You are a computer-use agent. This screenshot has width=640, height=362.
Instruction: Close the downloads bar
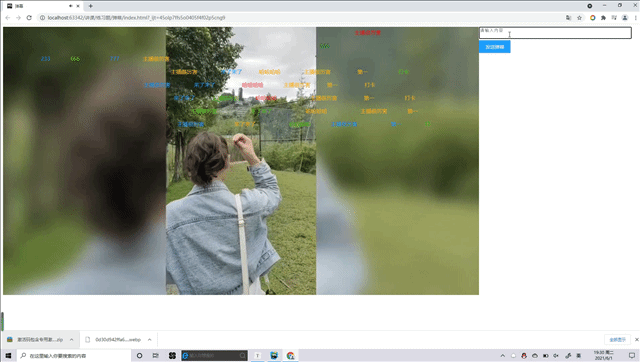(x=636, y=340)
